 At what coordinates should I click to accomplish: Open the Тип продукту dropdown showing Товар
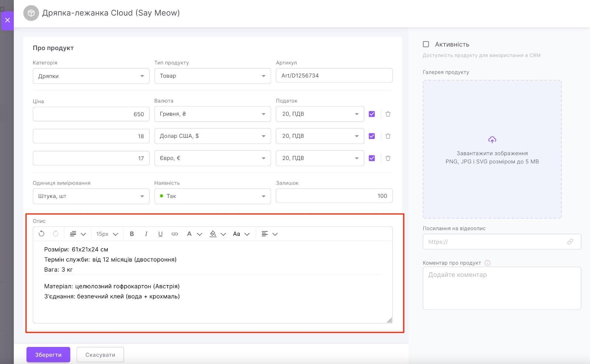click(x=212, y=76)
